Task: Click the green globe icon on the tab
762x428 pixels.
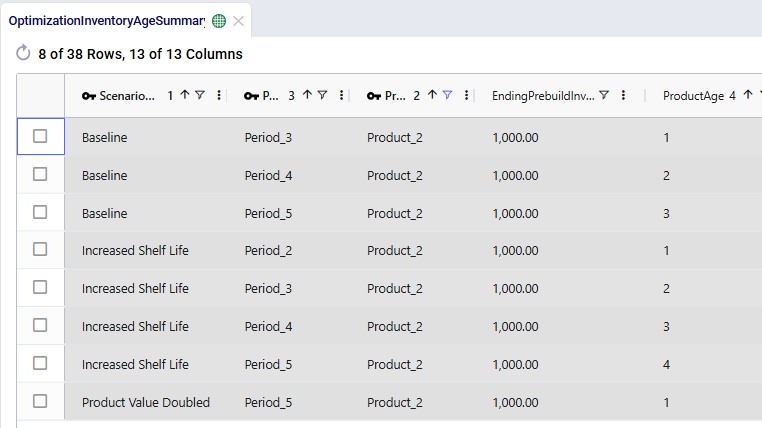Action: [x=219, y=21]
